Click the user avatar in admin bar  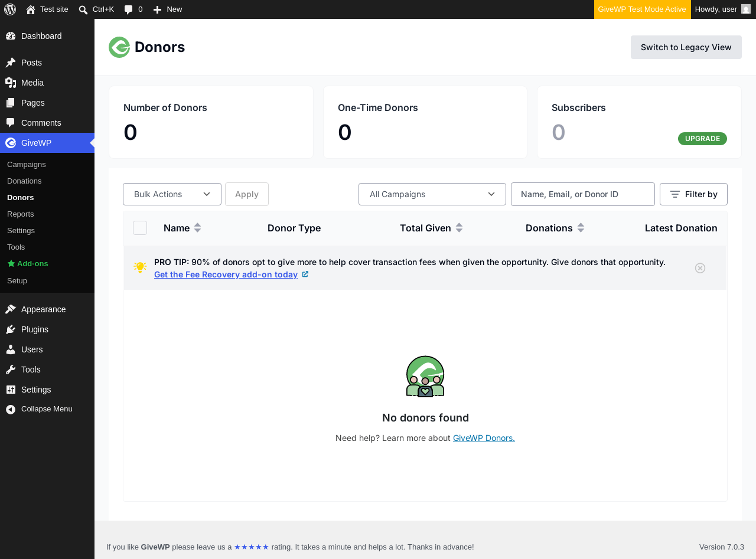(x=746, y=9)
